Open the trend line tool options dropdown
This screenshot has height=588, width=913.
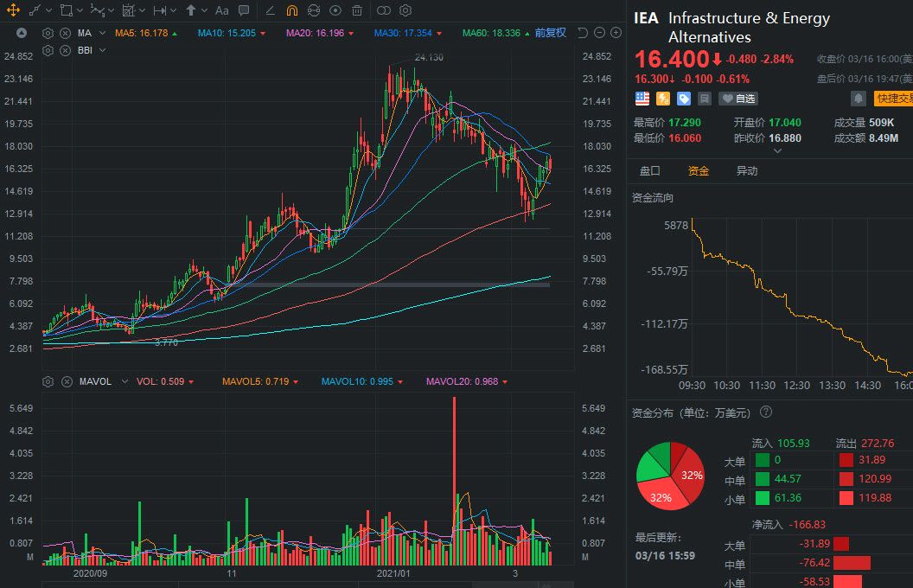[49, 10]
